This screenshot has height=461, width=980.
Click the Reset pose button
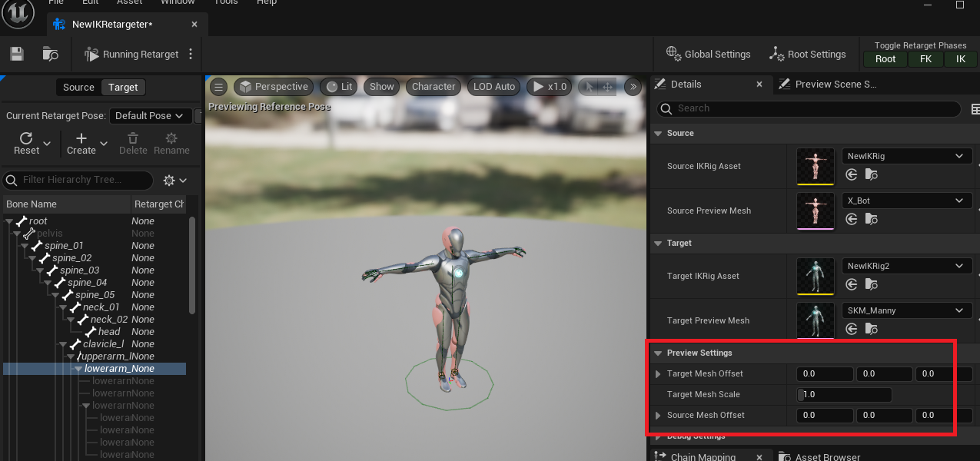[26, 143]
